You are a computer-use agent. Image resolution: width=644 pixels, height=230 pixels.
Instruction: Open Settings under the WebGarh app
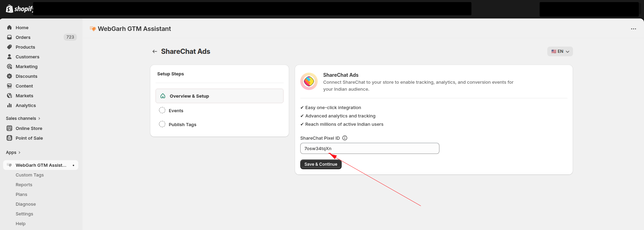tap(24, 214)
